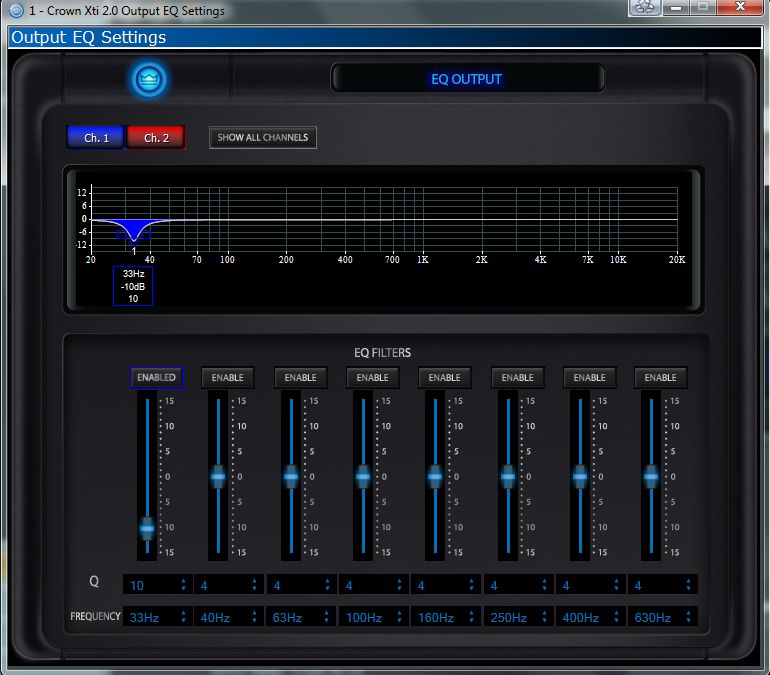Enable the 100Hz EQ filter

(x=372, y=377)
